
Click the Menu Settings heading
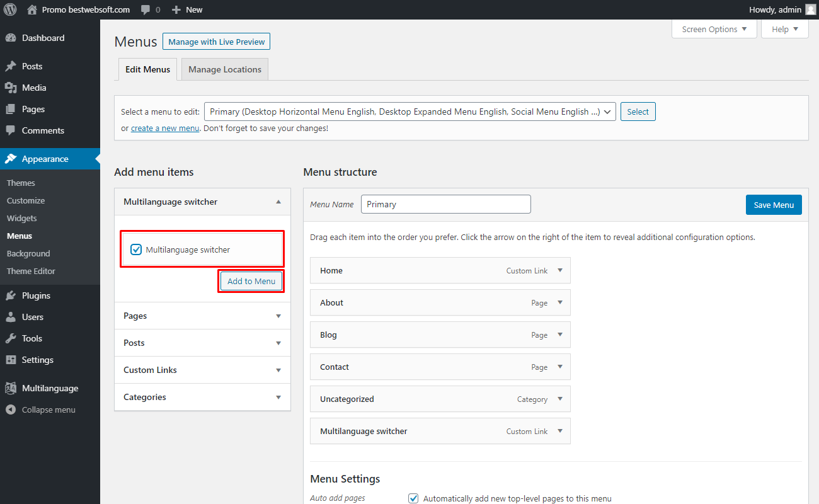(x=345, y=479)
